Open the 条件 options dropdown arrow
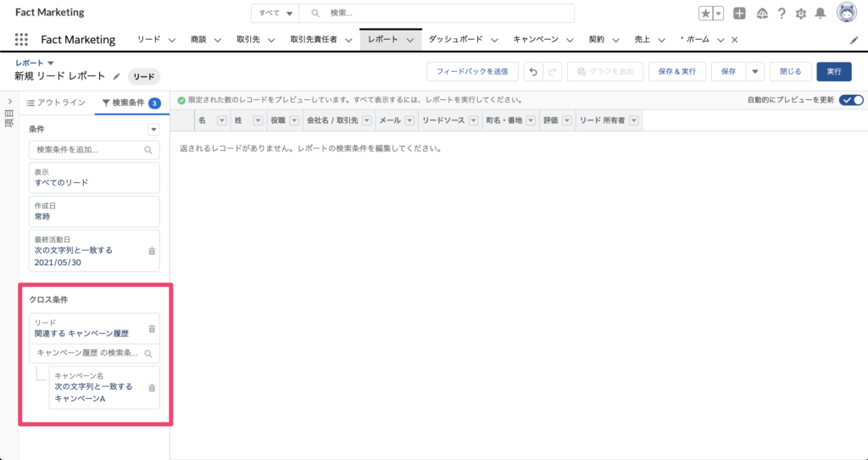868x460 pixels. point(153,130)
